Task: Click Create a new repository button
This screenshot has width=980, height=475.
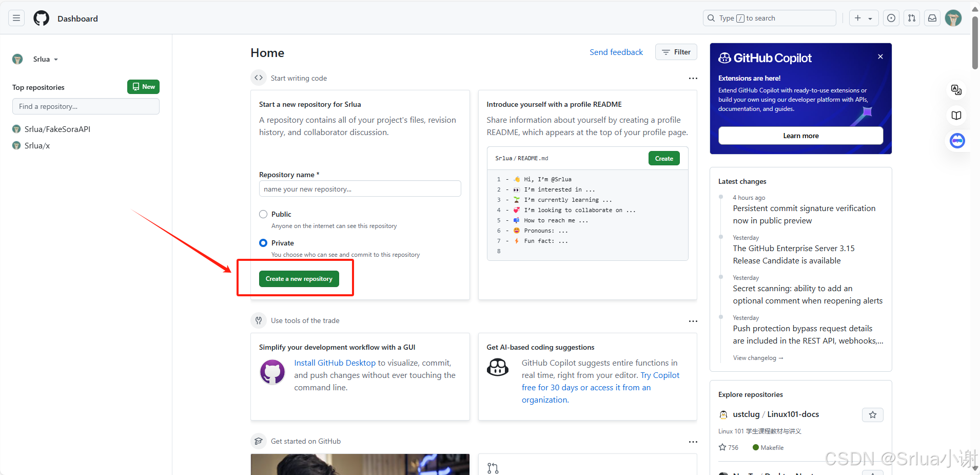Action: (299, 279)
